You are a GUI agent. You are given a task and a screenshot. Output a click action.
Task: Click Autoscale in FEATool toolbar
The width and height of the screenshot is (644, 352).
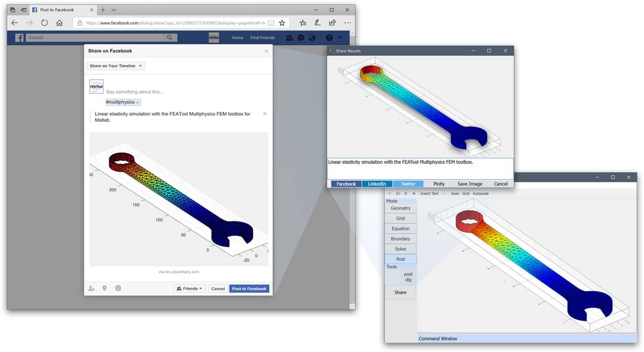point(481,193)
